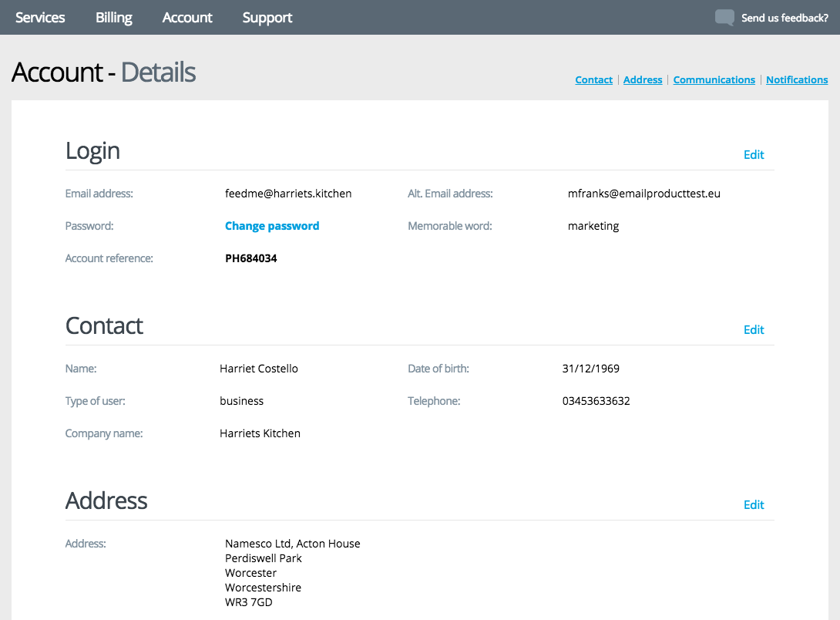Jump to the Contact section link
Image resolution: width=840 pixels, height=620 pixels.
coord(593,80)
